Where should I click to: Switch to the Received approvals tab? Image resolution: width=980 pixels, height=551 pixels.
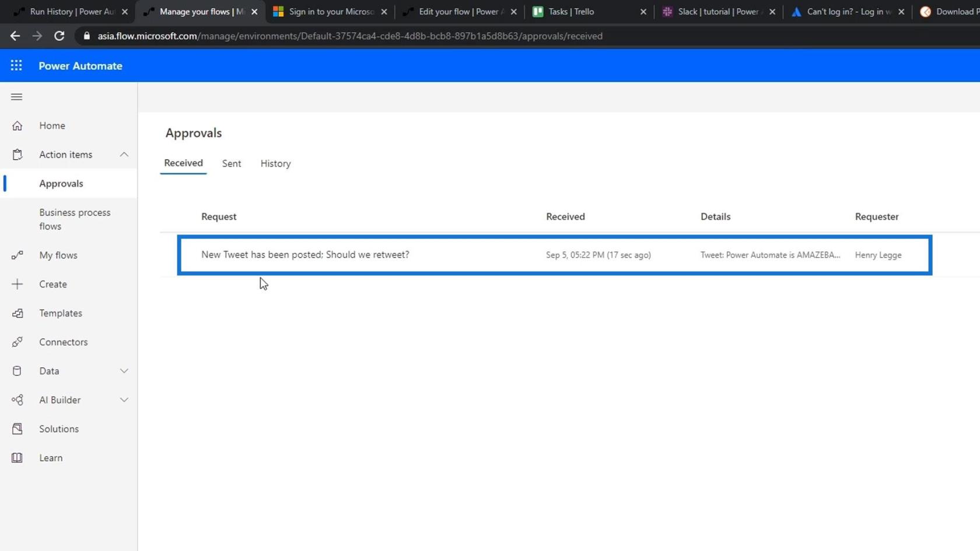click(183, 163)
